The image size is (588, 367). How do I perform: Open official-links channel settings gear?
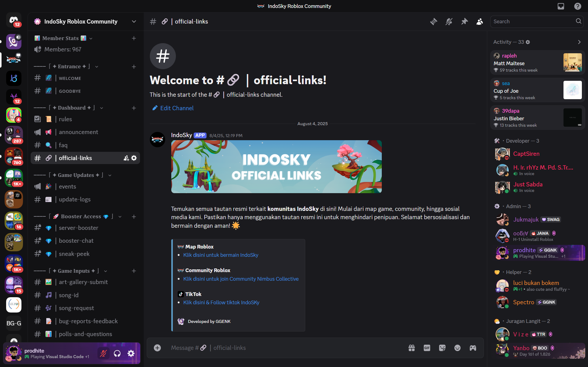(134, 158)
